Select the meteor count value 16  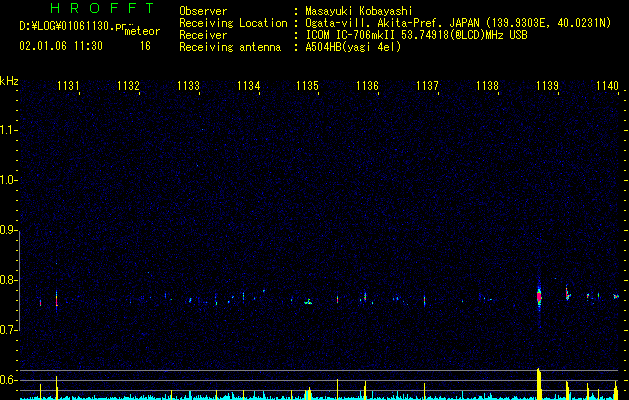(x=145, y=46)
